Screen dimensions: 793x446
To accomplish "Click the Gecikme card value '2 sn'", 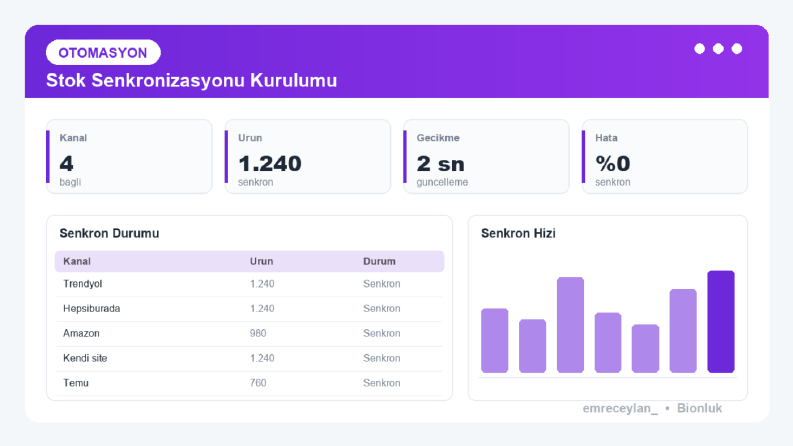I will point(440,163).
